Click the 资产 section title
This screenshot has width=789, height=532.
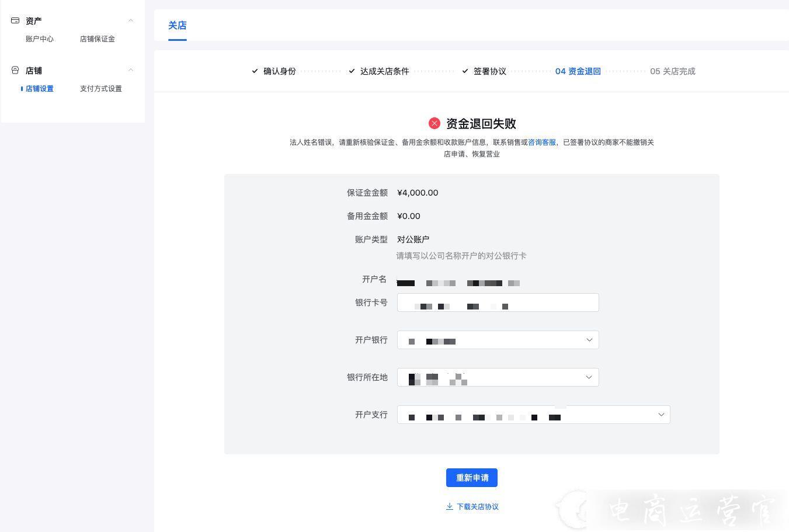point(34,21)
